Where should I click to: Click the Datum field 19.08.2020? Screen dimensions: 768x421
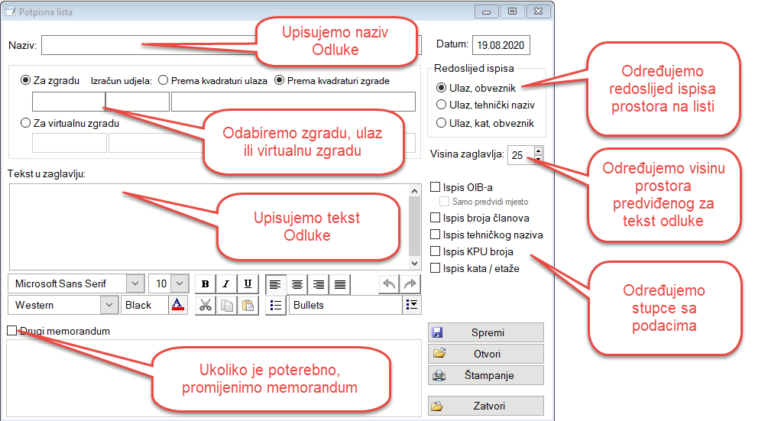point(501,45)
